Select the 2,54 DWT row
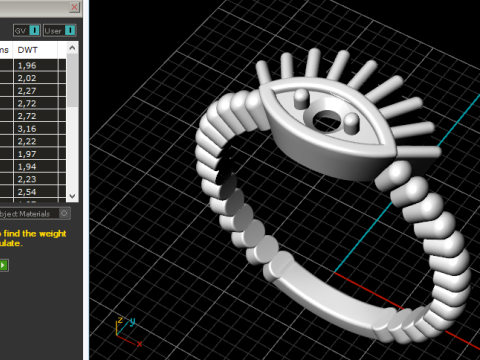Viewport: 480px width, 360px height. pos(33,192)
